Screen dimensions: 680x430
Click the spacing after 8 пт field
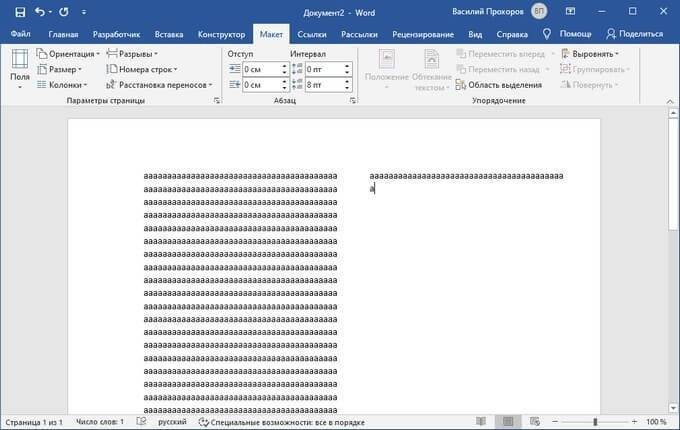coord(324,85)
